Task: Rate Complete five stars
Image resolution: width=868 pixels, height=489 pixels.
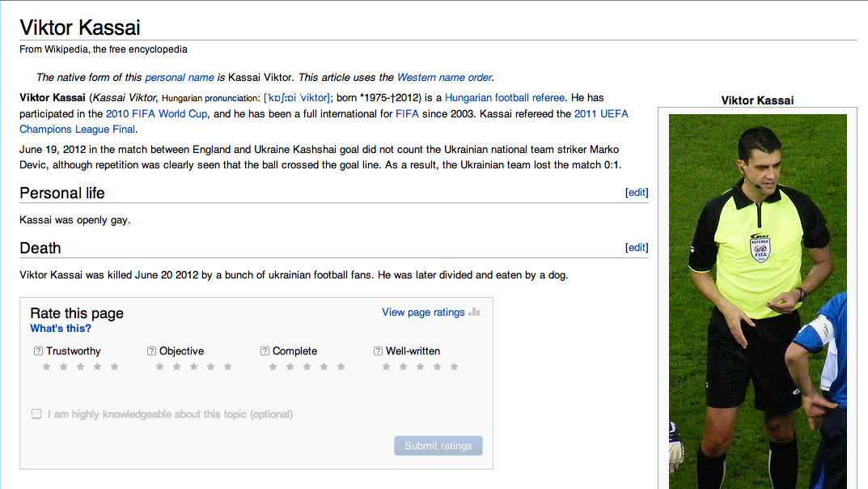Action: [341, 367]
